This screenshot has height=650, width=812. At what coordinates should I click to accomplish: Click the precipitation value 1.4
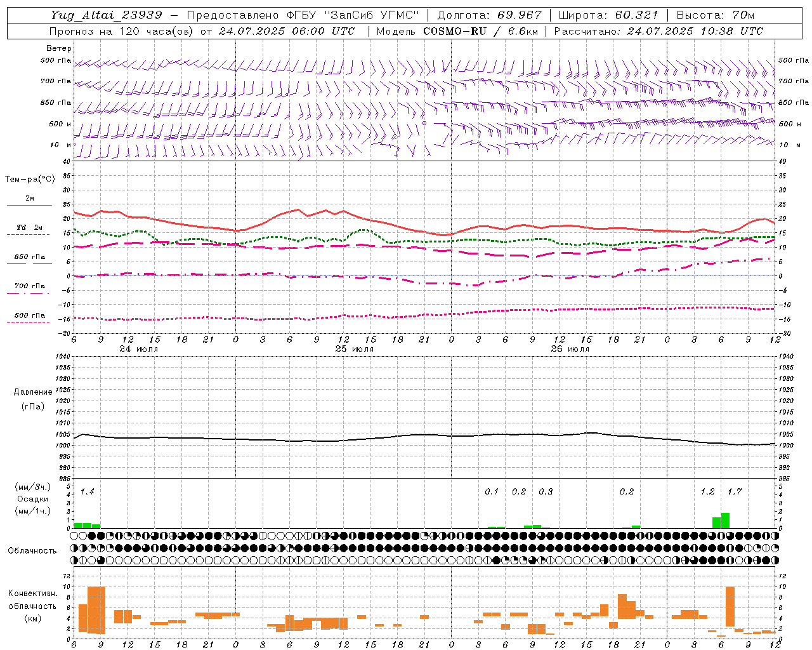[88, 492]
